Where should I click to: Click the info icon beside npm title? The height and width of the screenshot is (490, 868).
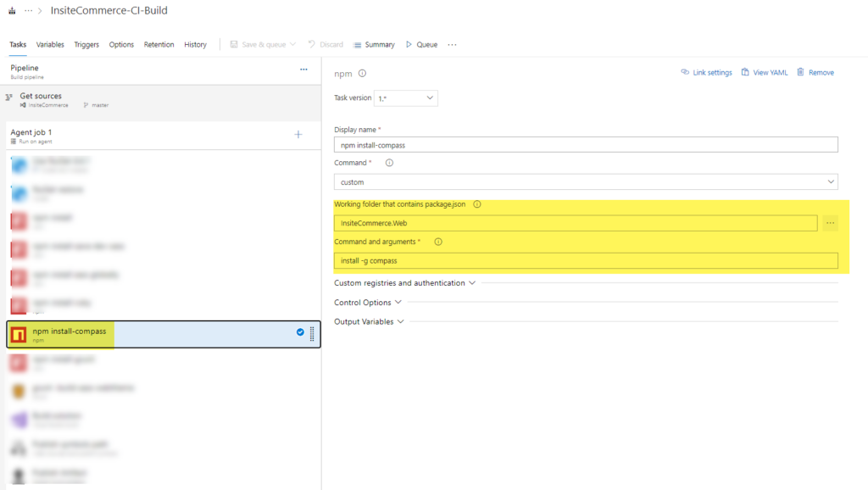click(x=362, y=74)
